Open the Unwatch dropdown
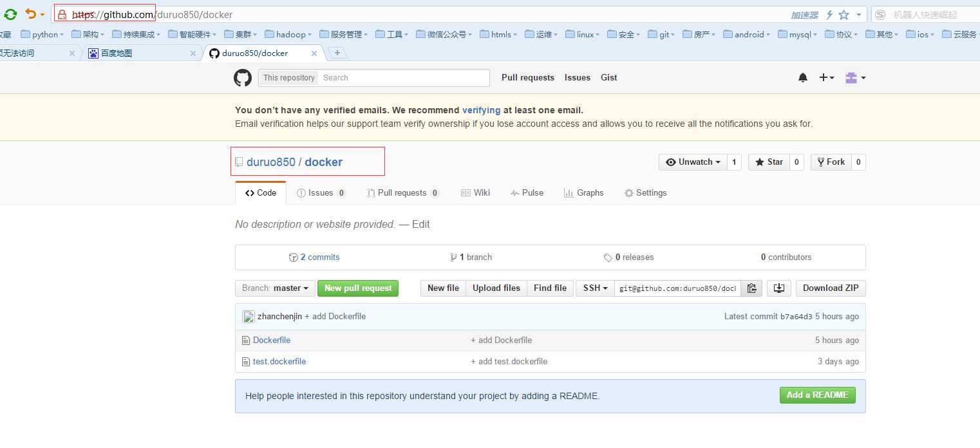980x448 pixels. click(x=693, y=162)
